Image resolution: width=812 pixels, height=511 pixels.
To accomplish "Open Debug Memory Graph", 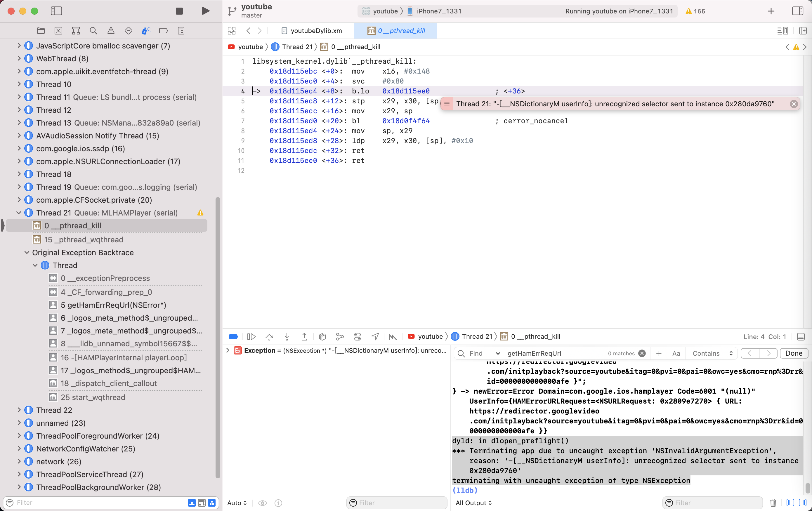I will click(x=340, y=336).
